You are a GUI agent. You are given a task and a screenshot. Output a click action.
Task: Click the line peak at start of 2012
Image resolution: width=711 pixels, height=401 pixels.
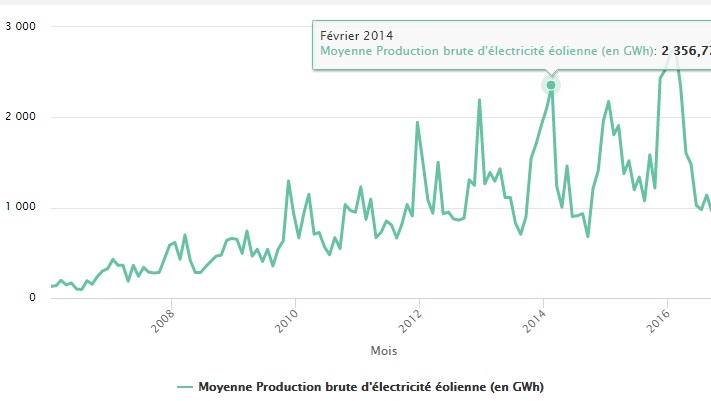coord(417,122)
